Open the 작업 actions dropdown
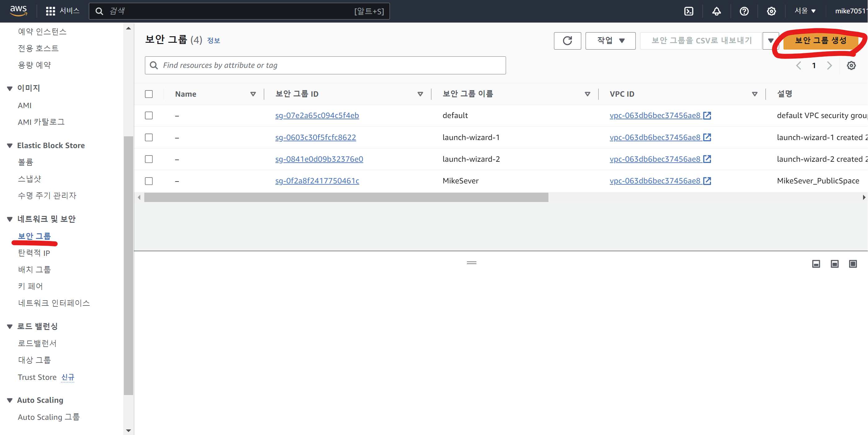868x435 pixels. click(x=610, y=41)
